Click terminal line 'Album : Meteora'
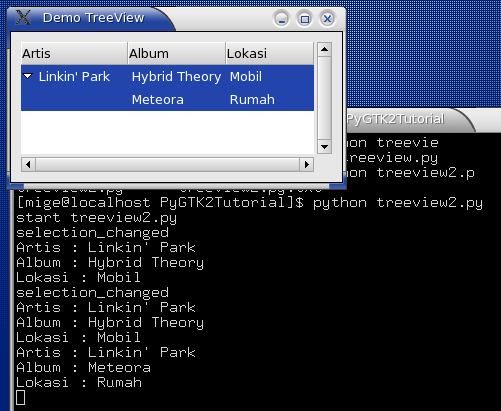Viewport: 501px width, 411px height. 83,368
